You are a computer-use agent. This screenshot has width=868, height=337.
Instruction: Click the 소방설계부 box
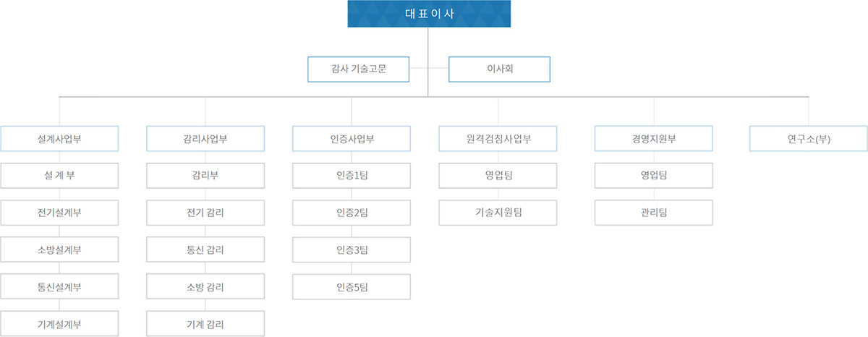pyautogui.click(x=59, y=250)
